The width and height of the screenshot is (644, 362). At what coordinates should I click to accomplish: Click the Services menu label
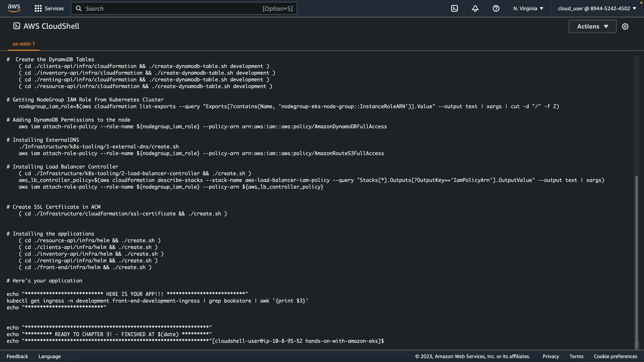pos(54,8)
